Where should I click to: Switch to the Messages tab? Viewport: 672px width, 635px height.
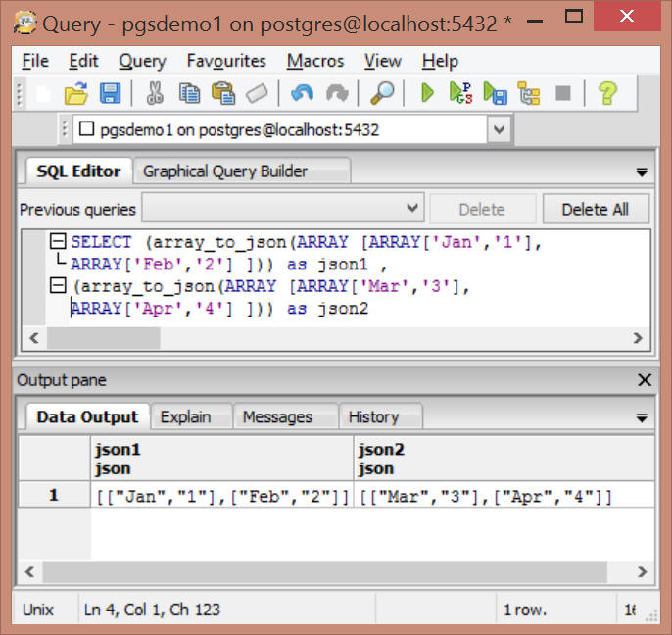pos(285,416)
